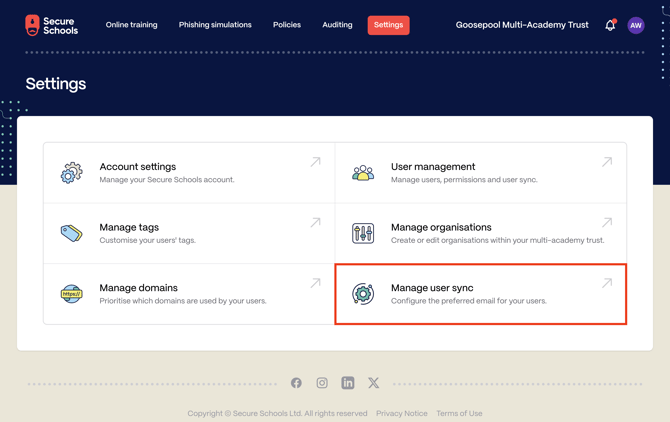Click the Manage tags tag icon

coord(71,233)
